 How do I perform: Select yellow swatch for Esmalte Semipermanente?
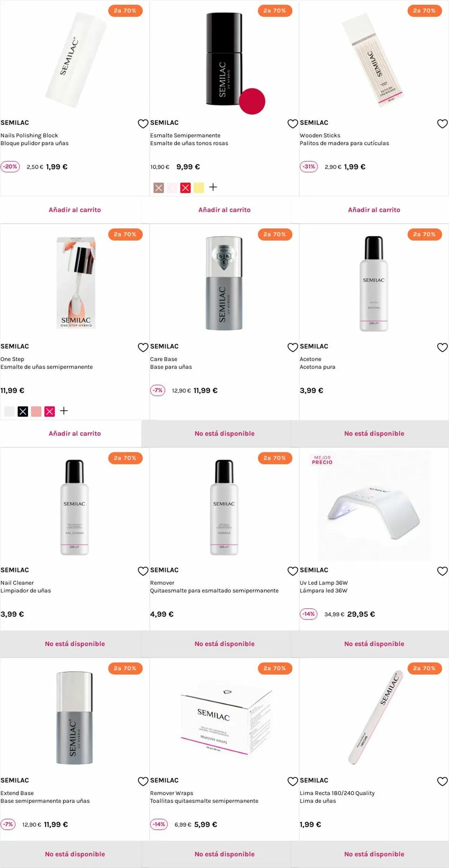pos(199,188)
